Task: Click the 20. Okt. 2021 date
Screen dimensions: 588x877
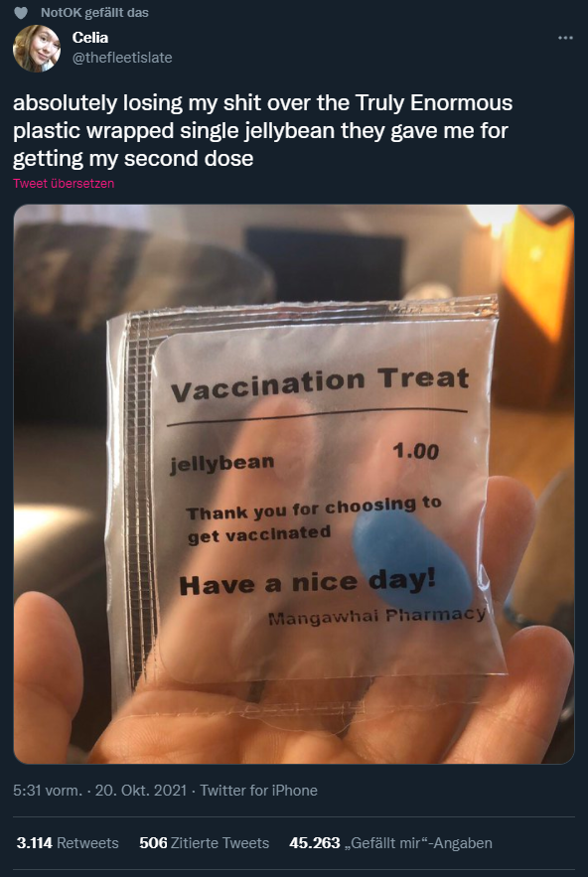Action: 141,791
